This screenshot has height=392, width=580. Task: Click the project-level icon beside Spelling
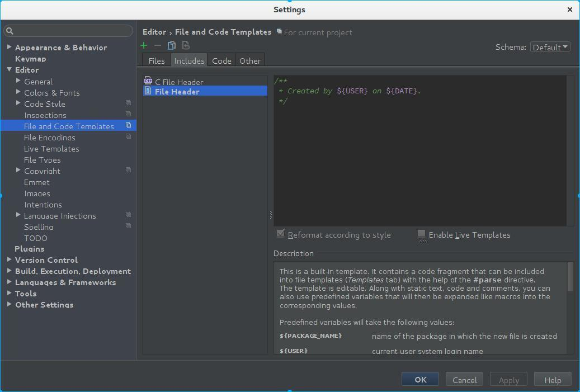coord(128,226)
